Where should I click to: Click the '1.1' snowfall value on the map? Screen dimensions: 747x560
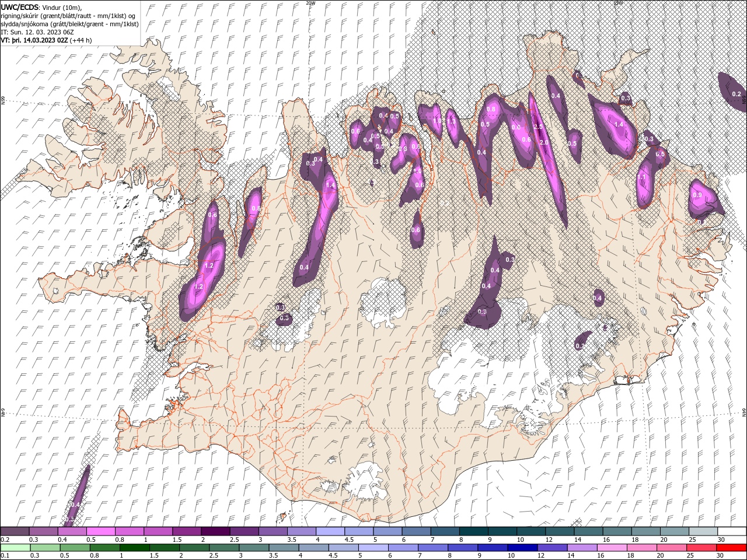click(x=641, y=177)
